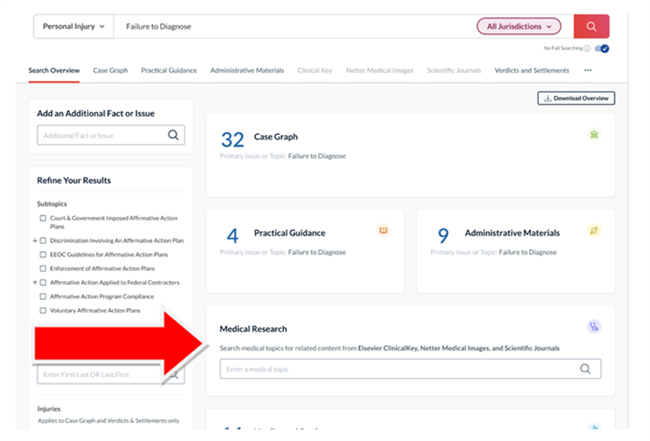Click the Additional Fact or Issue field
The height and width of the screenshot is (441, 650).
[x=111, y=135]
